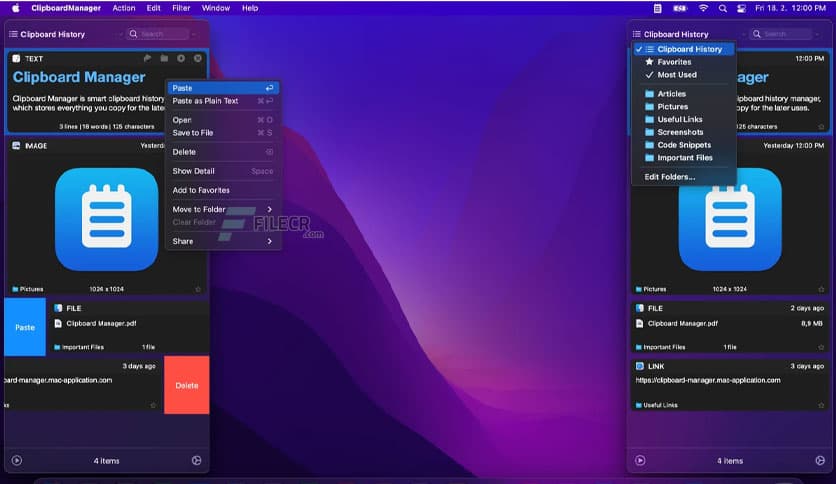Click the LINK type icon in the right panel
This screenshot has width=836, height=484.
(640, 366)
